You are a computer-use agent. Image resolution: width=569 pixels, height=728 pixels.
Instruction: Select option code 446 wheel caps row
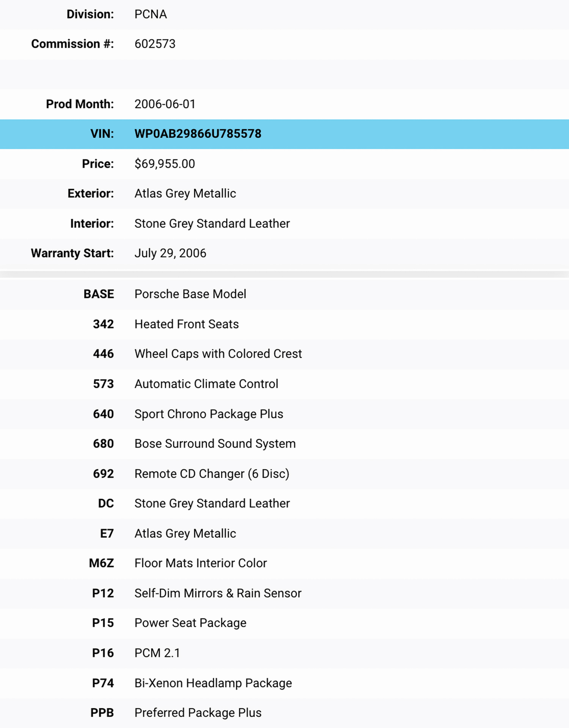[218, 354]
